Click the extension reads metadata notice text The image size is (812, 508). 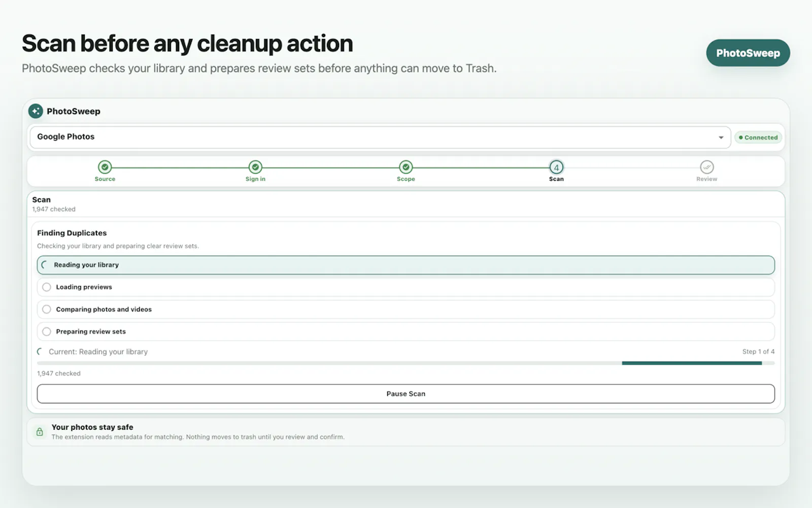pos(198,437)
